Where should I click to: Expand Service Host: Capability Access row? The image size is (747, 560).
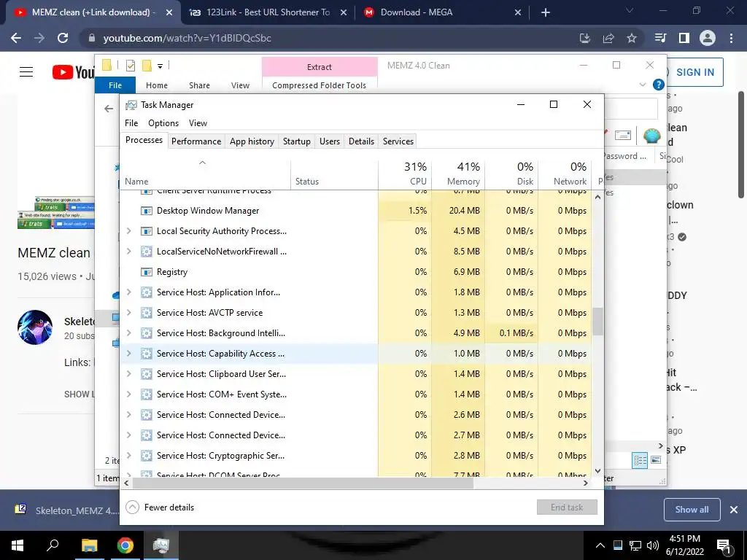point(128,354)
